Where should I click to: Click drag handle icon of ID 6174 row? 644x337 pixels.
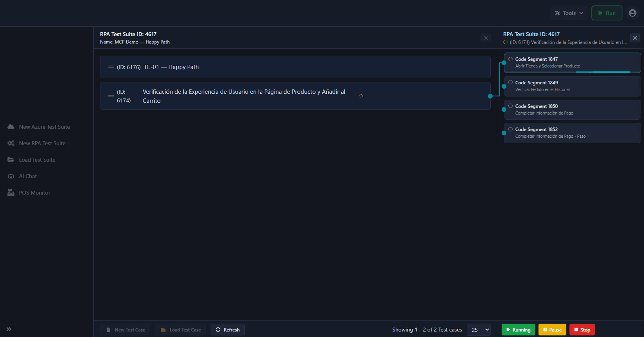(x=111, y=96)
